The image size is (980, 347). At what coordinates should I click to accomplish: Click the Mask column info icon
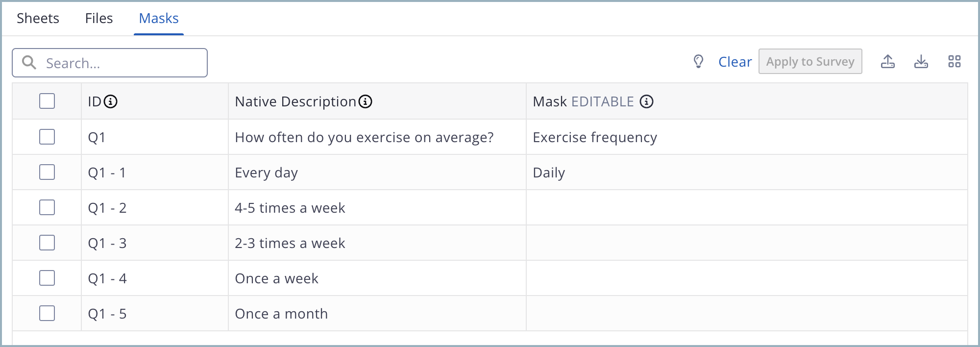coord(647,101)
